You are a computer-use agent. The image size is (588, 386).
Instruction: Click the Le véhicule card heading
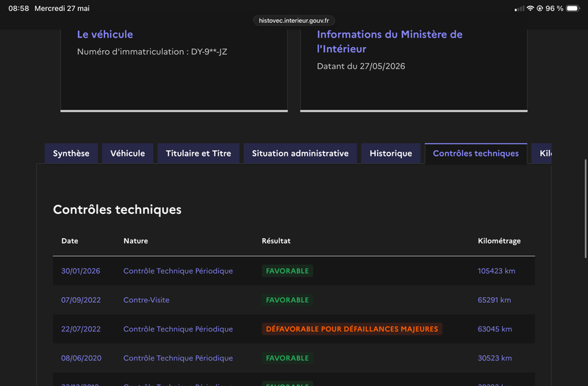coord(105,35)
